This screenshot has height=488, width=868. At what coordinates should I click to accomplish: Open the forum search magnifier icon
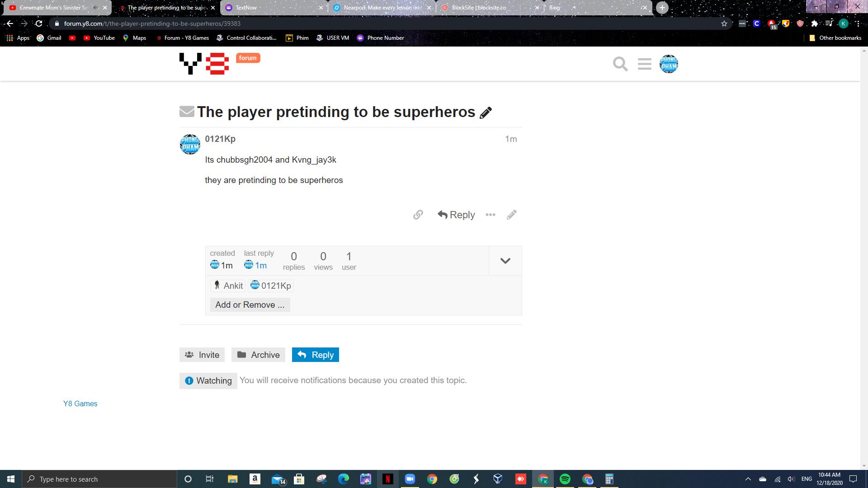pyautogui.click(x=620, y=64)
